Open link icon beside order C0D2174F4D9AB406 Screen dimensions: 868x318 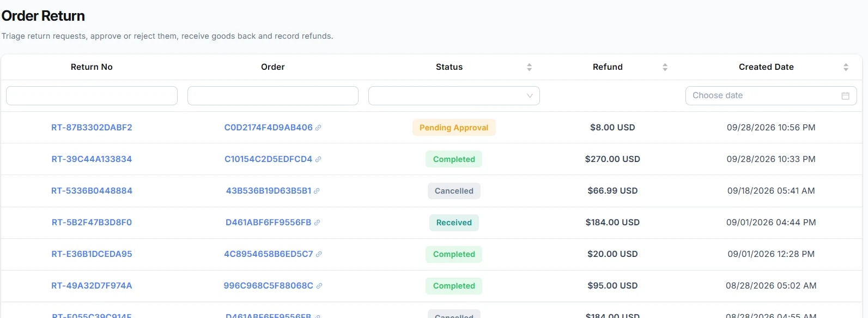coord(318,128)
